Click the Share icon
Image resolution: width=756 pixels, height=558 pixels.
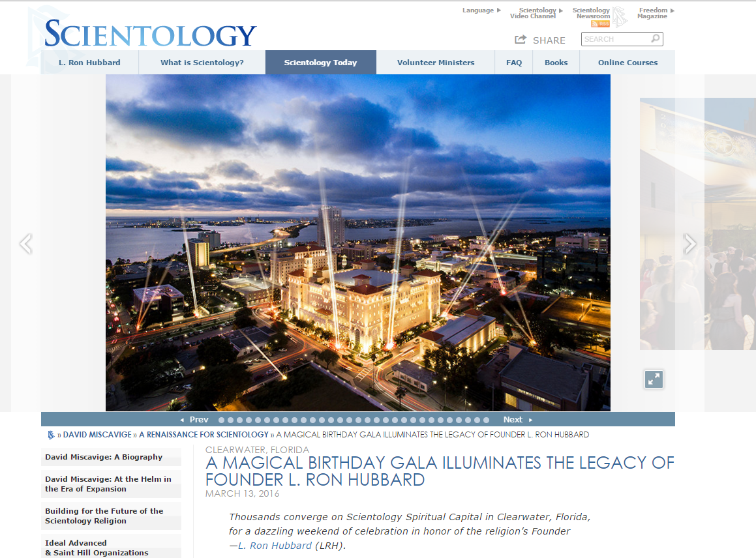coord(521,40)
